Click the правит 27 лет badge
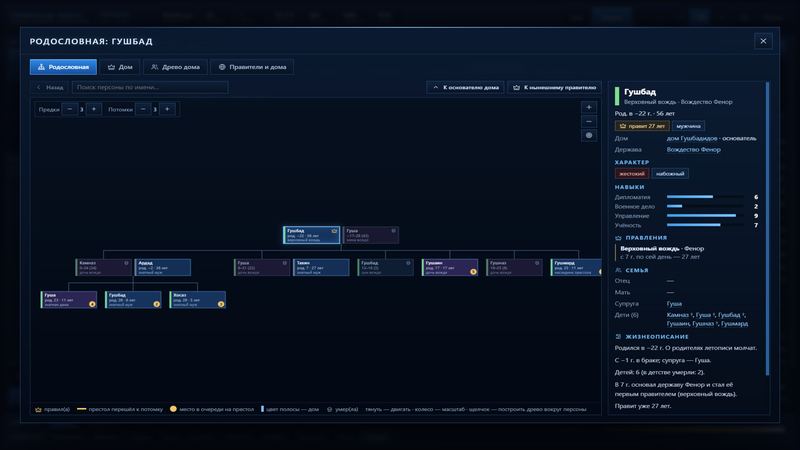The width and height of the screenshot is (800, 450). (642, 126)
